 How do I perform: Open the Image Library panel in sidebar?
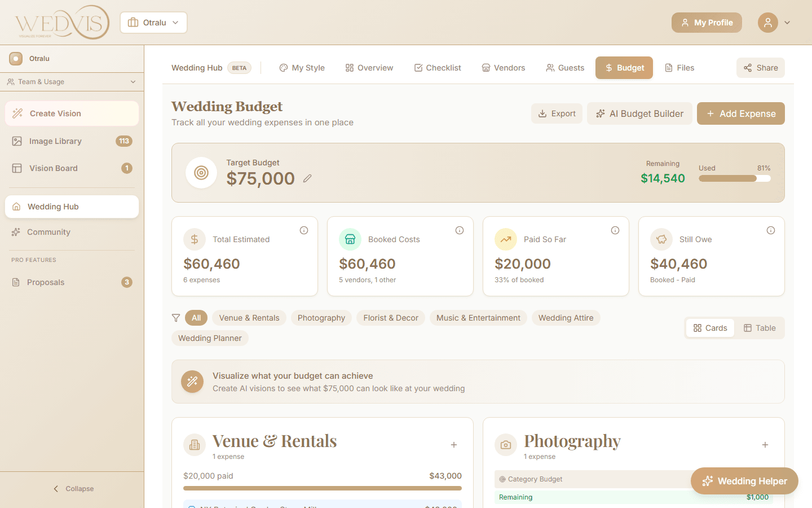(54, 141)
